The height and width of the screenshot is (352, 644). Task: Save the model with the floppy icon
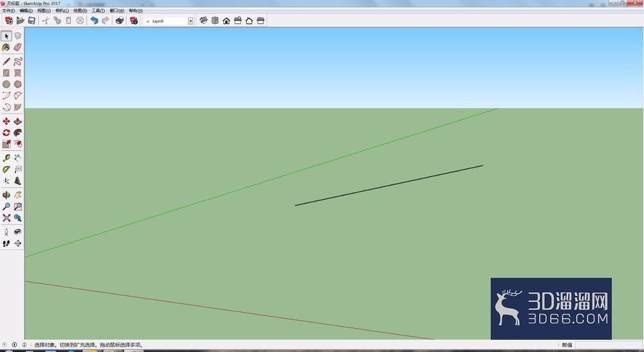31,21
